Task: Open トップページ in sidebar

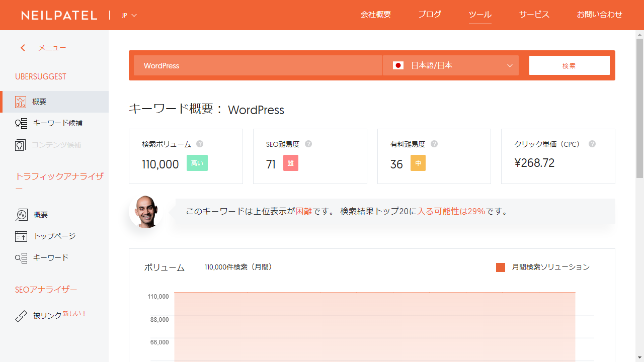Action: click(x=54, y=236)
